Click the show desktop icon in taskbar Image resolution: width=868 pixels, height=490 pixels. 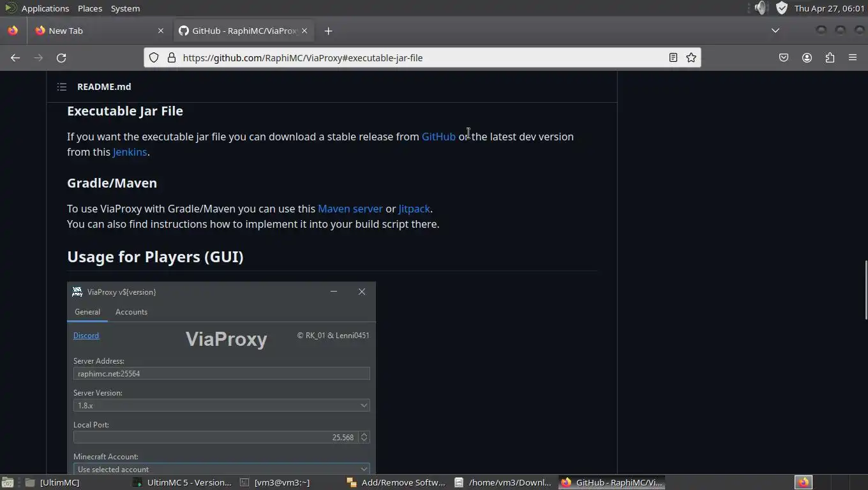8,482
